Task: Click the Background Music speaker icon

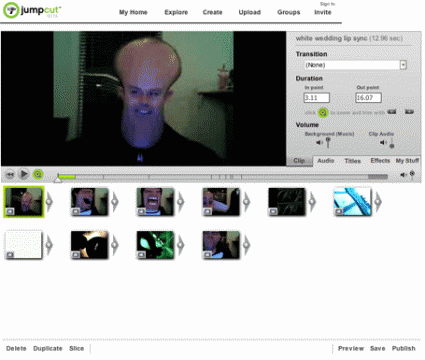Action: (319, 142)
